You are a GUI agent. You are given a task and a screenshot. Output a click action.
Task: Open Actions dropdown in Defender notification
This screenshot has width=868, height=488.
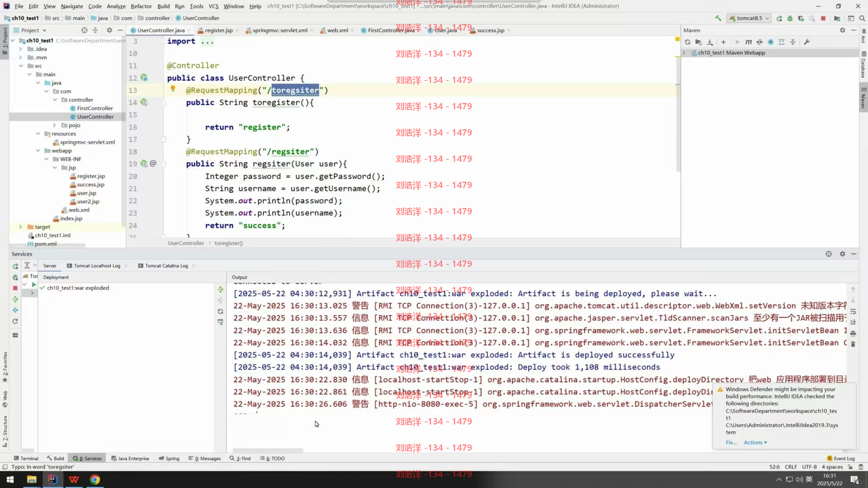(755, 442)
